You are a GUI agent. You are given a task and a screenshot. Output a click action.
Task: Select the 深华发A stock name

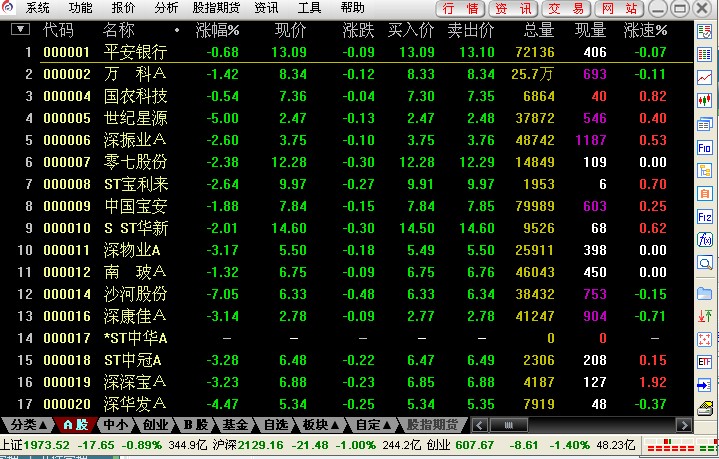click(x=135, y=404)
